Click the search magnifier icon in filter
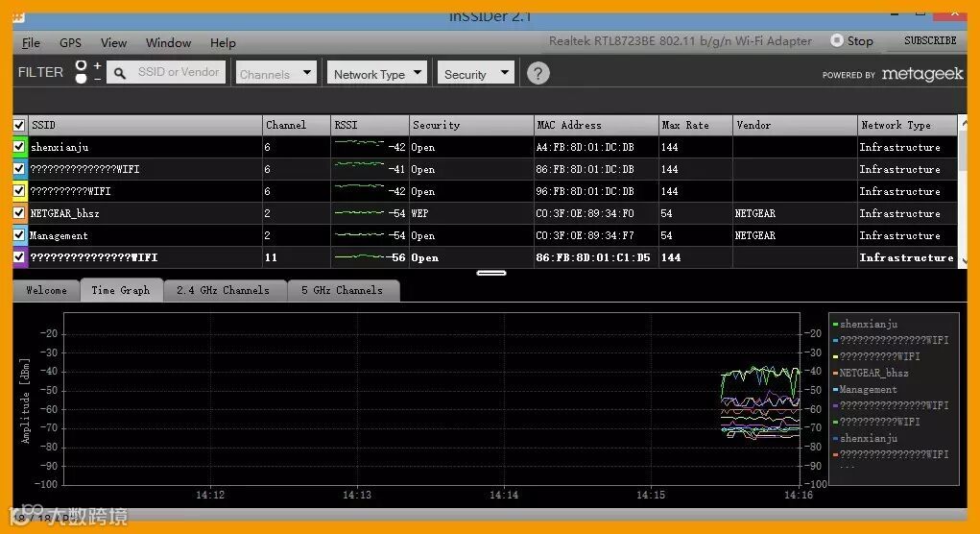The image size is (980, 534). (x=120, y=74)
